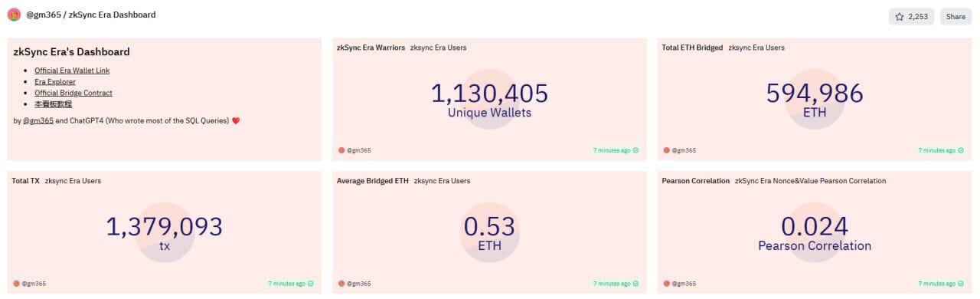Viewport: 980px width, 299px height.
Task: Open the Total ETH Bridged query title
Action: [692, 48]
